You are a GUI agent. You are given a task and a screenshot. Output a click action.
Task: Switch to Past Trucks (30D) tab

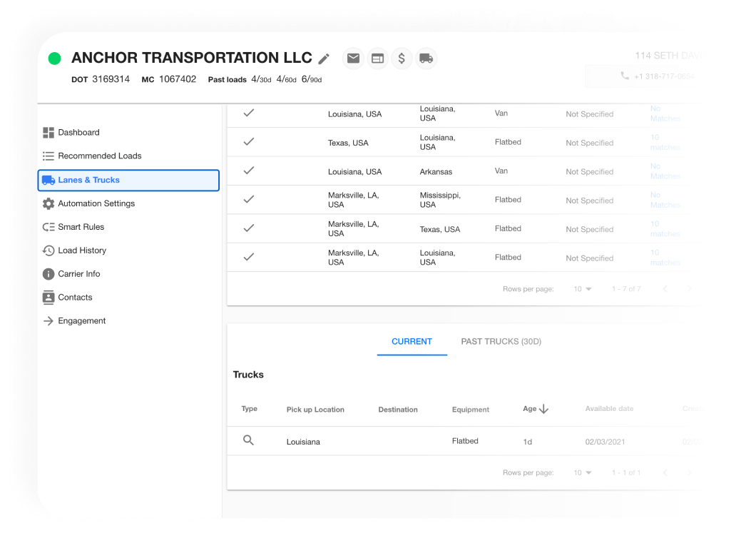coord(501,342)
